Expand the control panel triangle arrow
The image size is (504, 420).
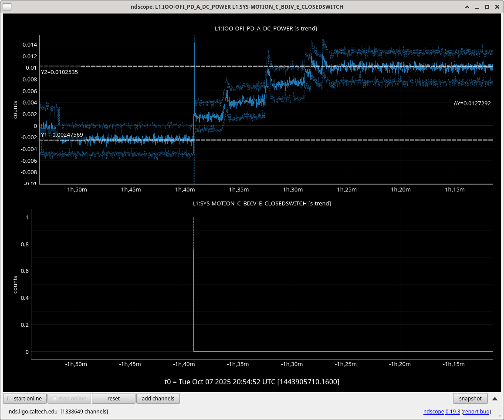click(495, 398)
